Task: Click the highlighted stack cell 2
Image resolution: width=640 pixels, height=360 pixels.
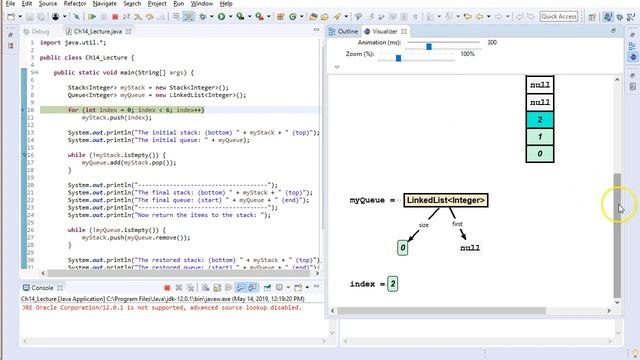Action: point(540,120)
